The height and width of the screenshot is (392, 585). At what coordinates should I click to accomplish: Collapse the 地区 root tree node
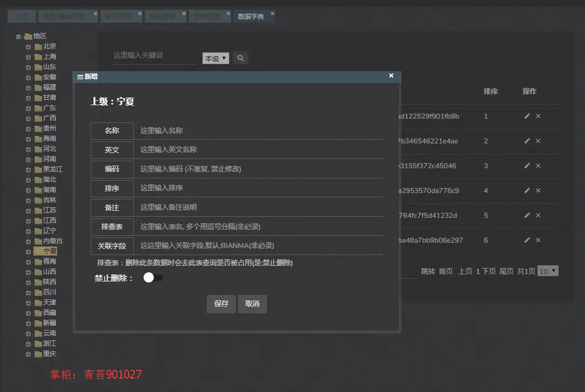(18, 37)
